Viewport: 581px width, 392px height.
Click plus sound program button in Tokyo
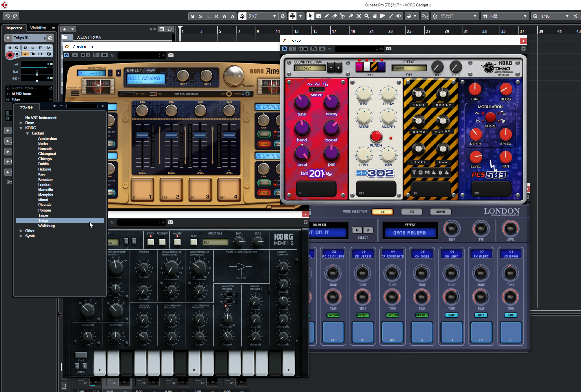pos(338,68)
